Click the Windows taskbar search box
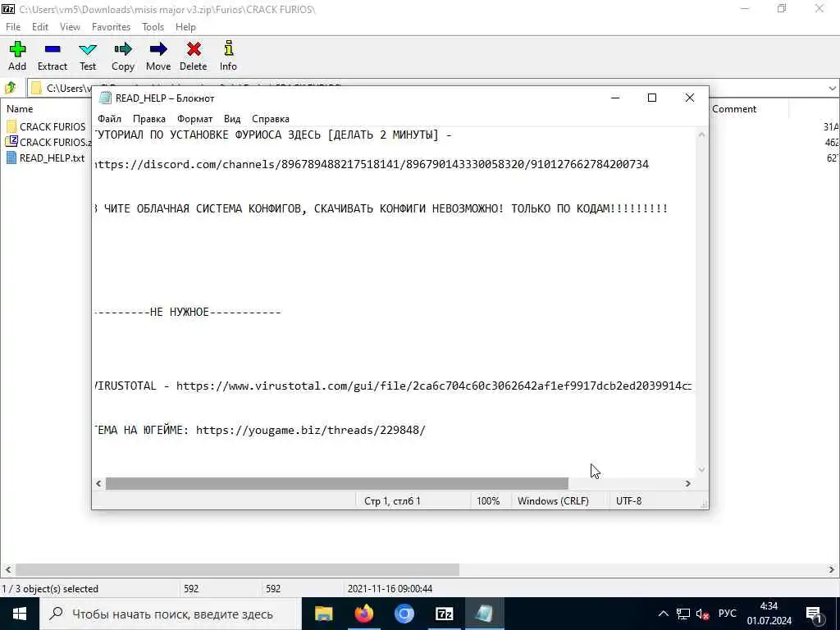The height and width of the screenshot is (630, 840). tap(171, 614)
